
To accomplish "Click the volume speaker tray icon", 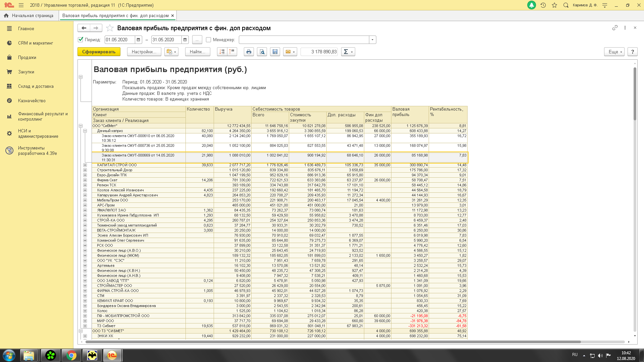I will tap(600, 356).
